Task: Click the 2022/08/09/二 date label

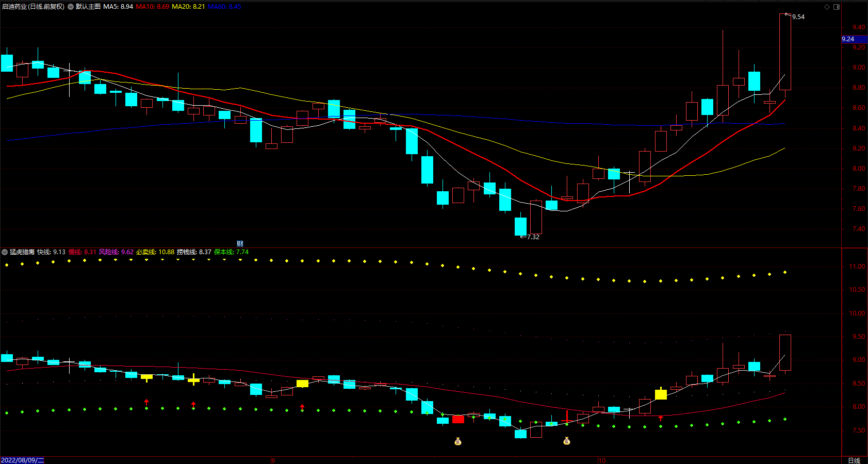Action: (23, 460)
